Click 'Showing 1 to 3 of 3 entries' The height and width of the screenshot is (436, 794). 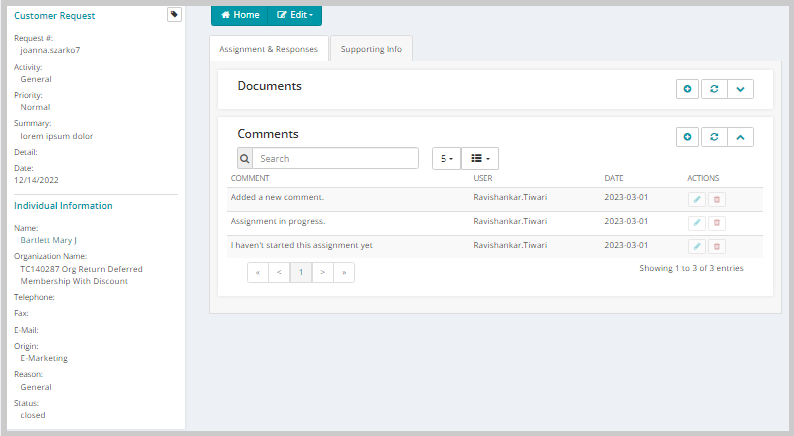click(691, 268)
